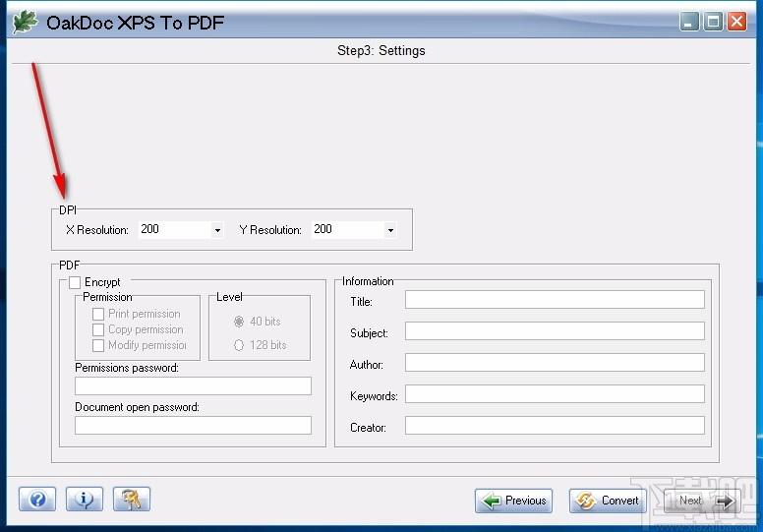This screenshot has height=532, width=763.
Task: Open the about info icon button
Action: (85, 499)
